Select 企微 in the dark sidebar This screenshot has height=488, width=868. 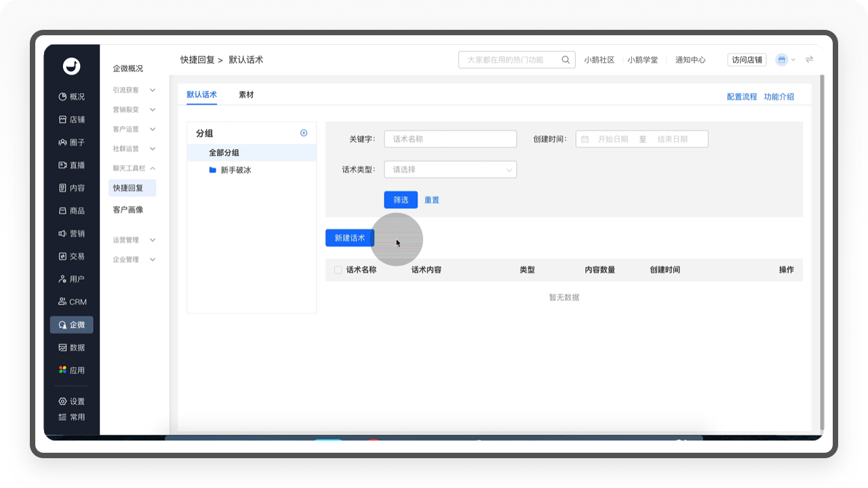pyautogui.click(x=72, y=325)
